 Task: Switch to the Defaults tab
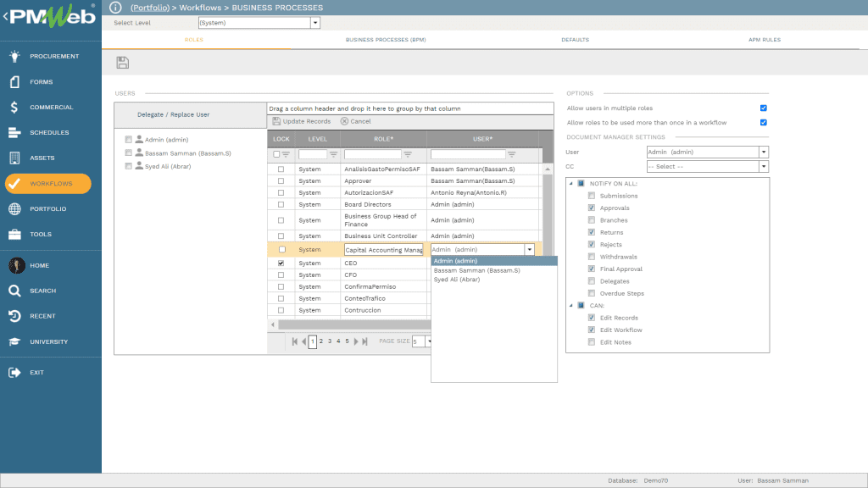576,40
